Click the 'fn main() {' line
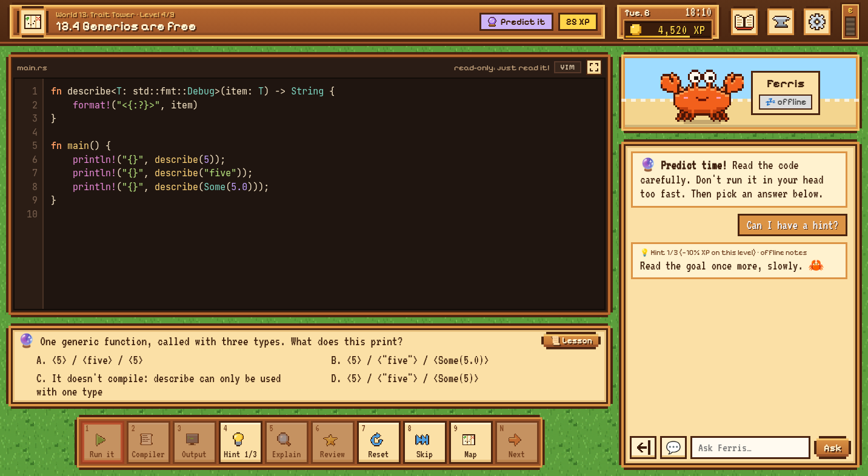 [x=81, y=145]
